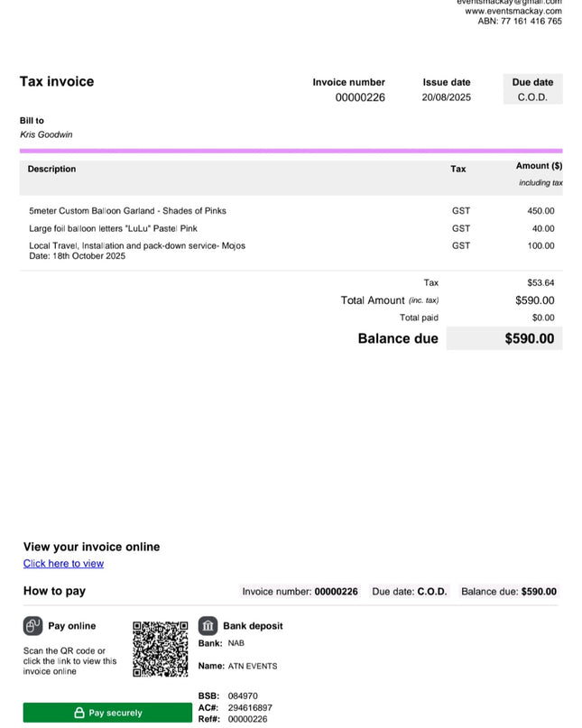This screenshot has height=728, width=582.
Task: Click the issue date 20/08/2025
Action: 447,97
